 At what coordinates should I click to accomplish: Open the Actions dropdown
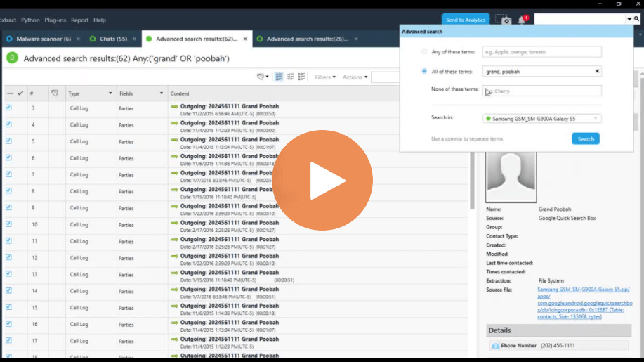353,77
